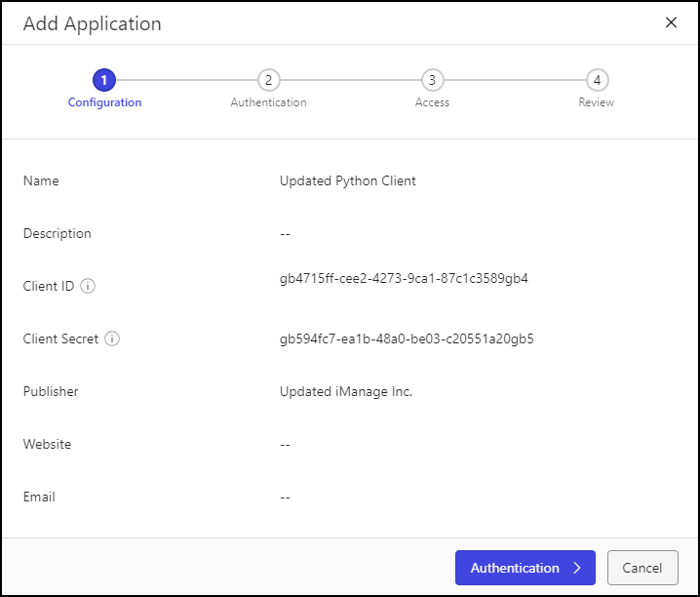The height and width of the screenshot is (597, 700).
Task: Select step 1 circle in wizard
Action: 104,80
